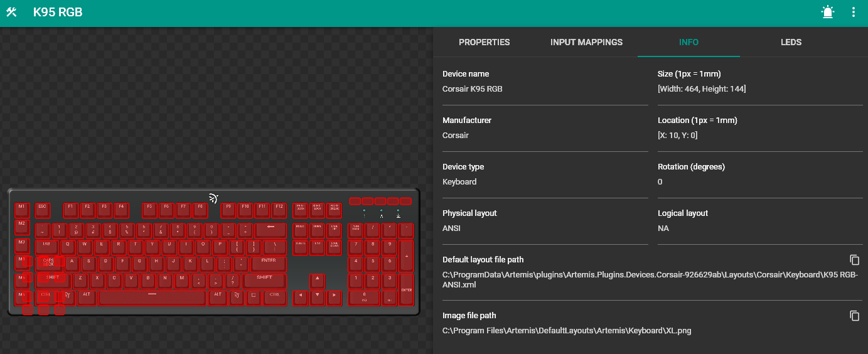Select the spacebar LED
The height and width of the screenshot is (354, 868).
click(152, 298)
